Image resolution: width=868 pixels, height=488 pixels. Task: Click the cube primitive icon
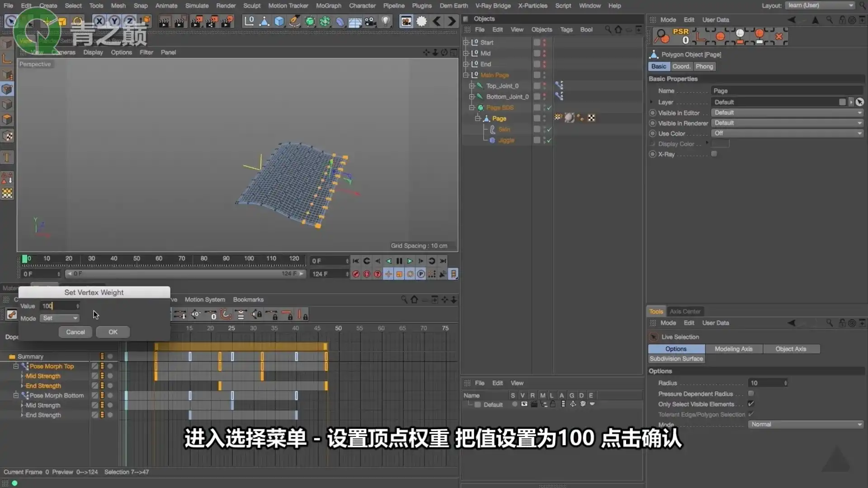pyautogui.click(x=279, y=21)
